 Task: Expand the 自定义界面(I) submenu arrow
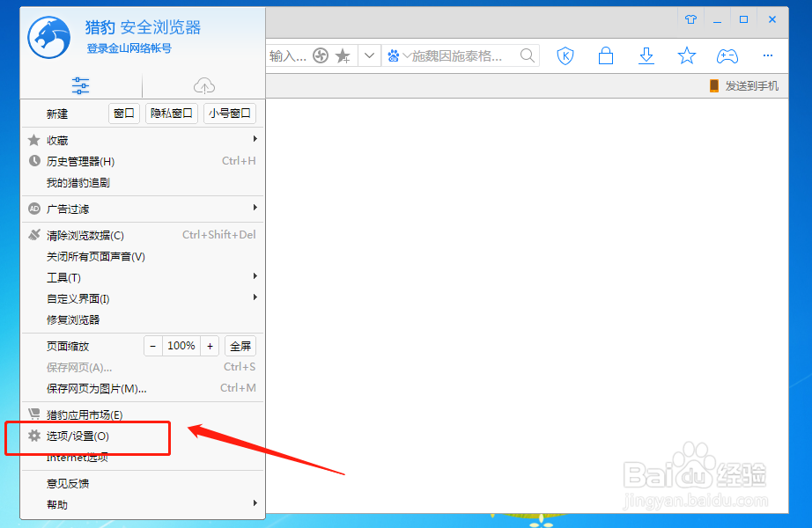pos(255,297)
